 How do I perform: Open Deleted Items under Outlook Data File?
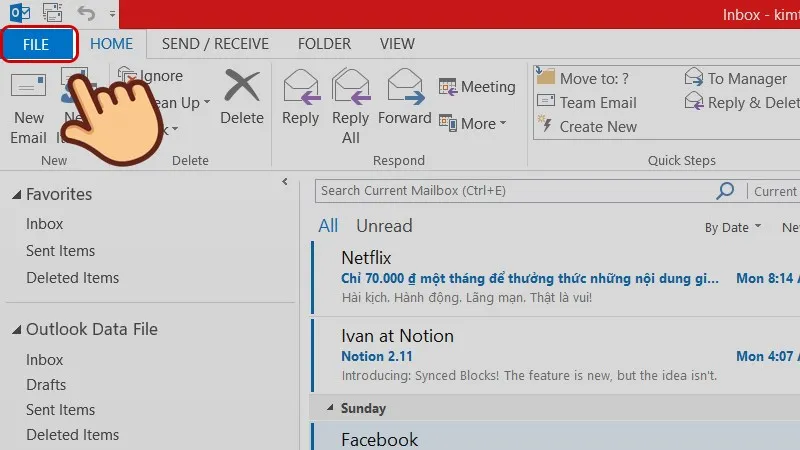72,435
